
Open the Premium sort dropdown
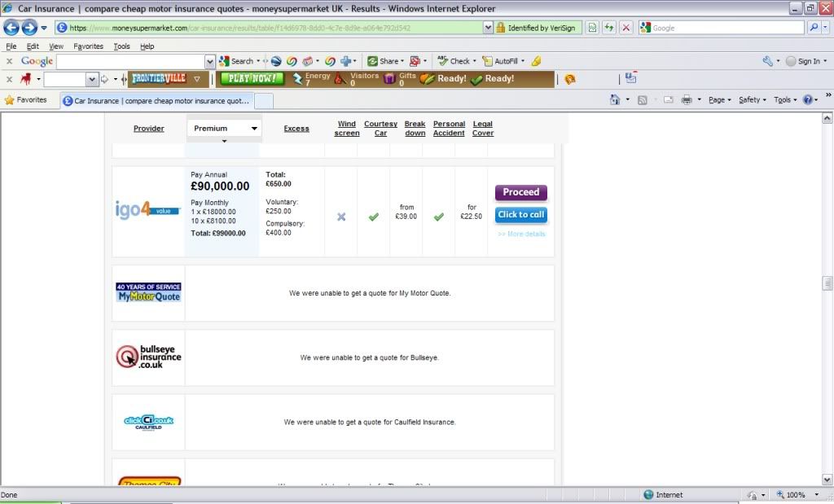coord(224,128)
